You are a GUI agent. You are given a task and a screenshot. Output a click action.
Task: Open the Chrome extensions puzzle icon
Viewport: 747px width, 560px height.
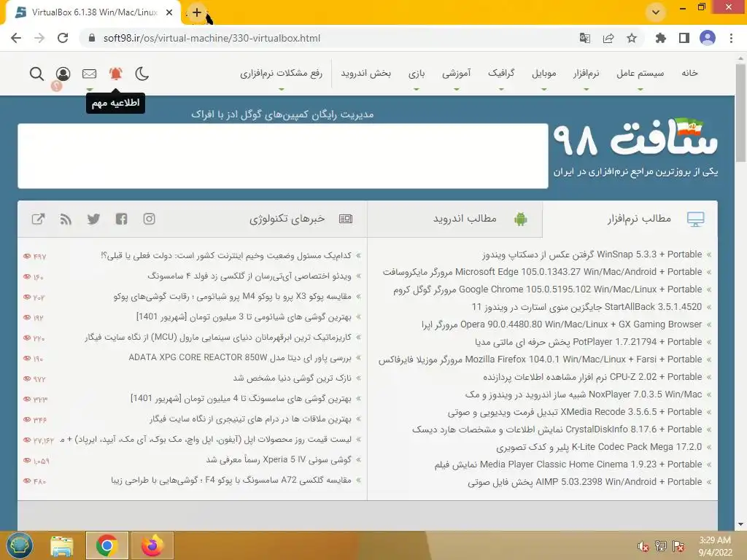[660, 38]
